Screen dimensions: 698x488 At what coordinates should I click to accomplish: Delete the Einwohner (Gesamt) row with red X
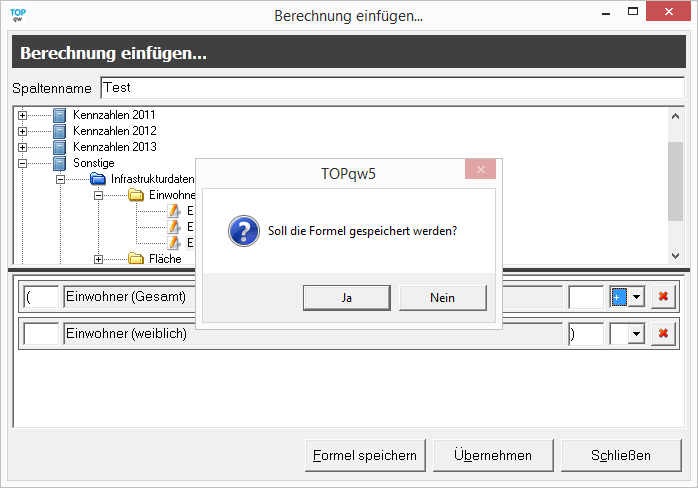pos(662,297)
